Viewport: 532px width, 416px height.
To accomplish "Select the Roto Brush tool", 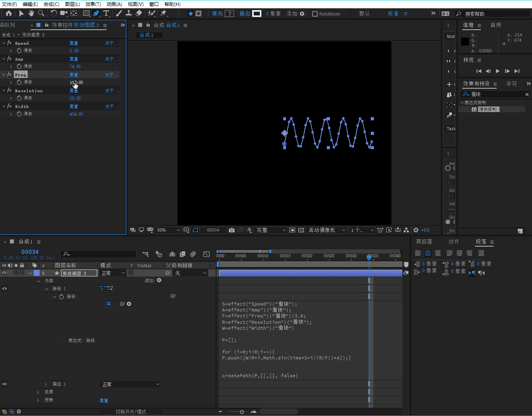I will (151, 13).
